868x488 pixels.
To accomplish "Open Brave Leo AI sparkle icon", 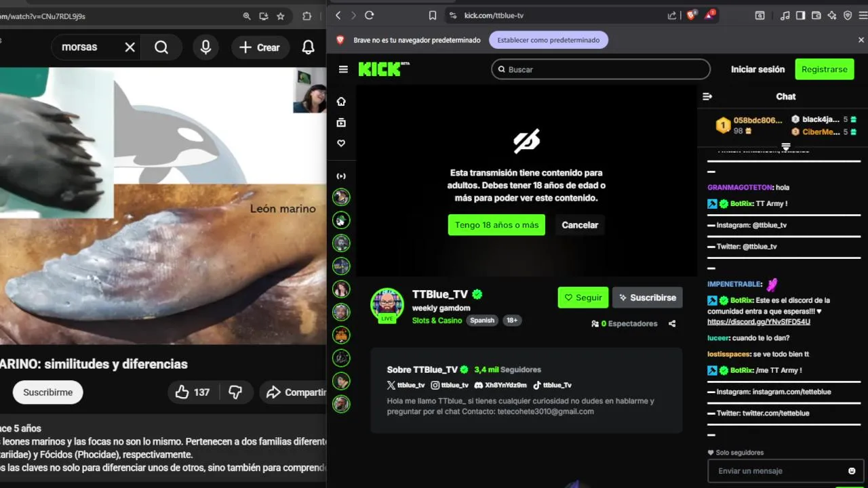I will click(x=832, y=15).
